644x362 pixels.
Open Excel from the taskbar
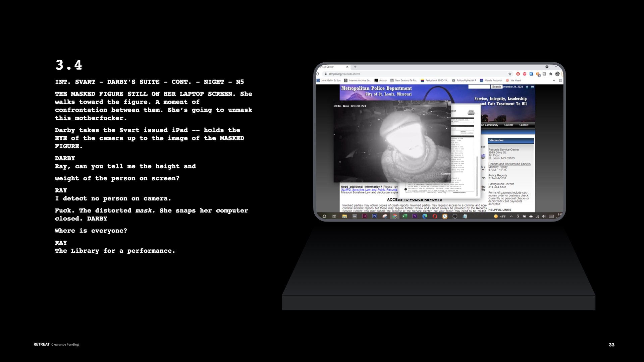tap(405, 216)
